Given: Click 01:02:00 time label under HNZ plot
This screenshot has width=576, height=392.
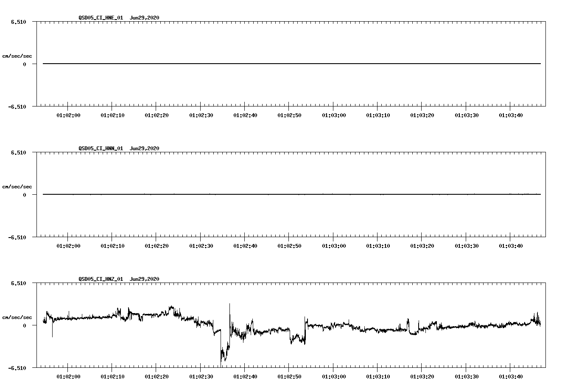Looking at the screenshot, I should pyautogui.click(x=68, y=377).
